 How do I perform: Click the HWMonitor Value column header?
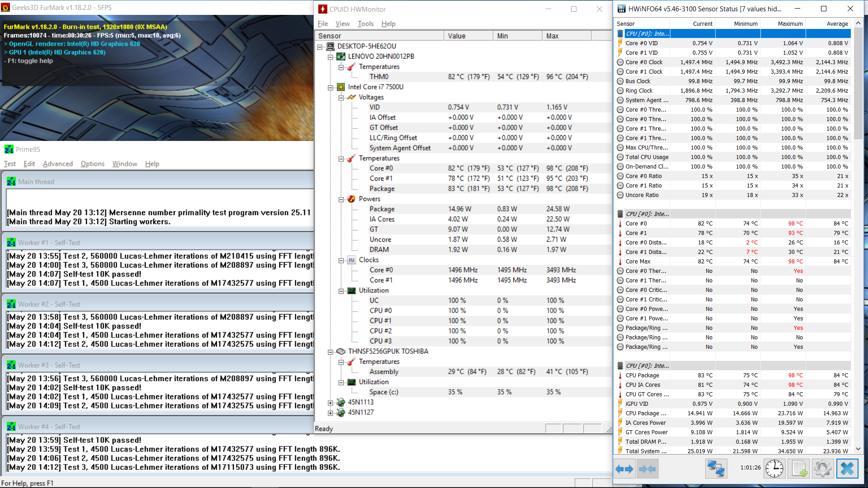point(468,36)
